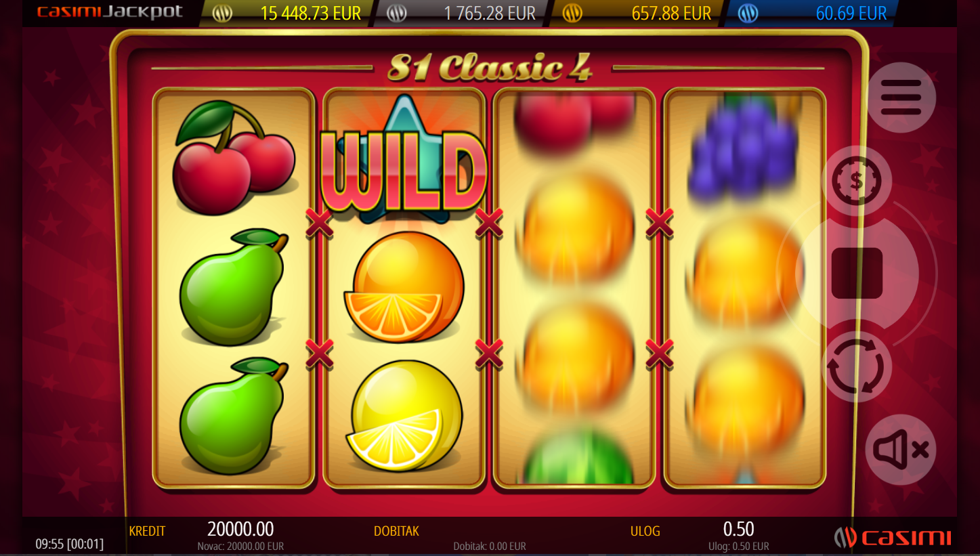Click the ULOG 0.50 bet value
This screenshot has height=556, width=980.
(x=738, y=529)
